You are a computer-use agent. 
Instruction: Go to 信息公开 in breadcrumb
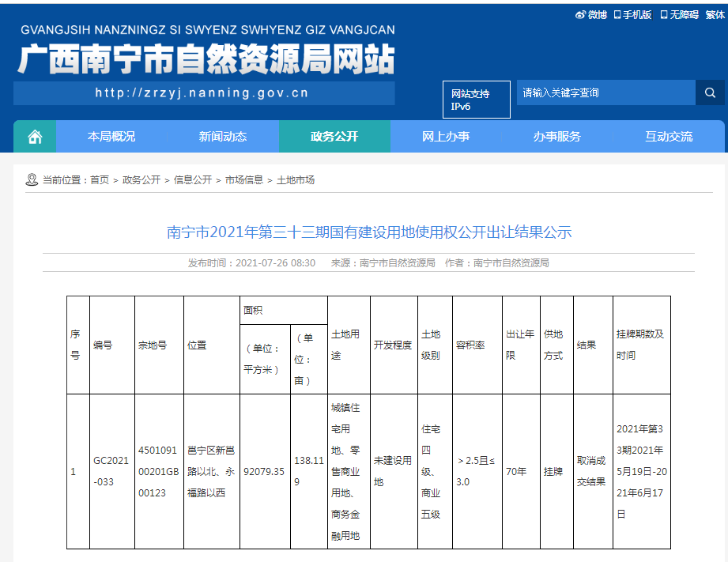(x=193, y=180)
